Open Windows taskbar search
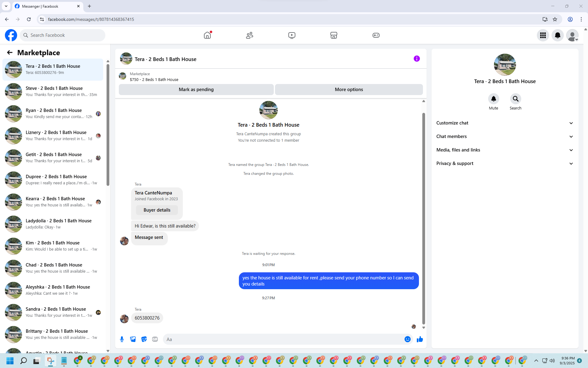The image size is (588, 368). [23, 361]
